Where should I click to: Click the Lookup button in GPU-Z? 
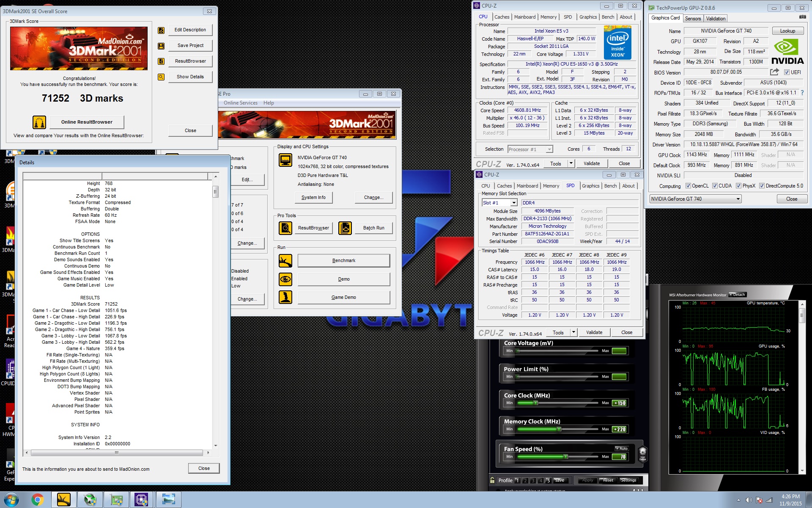click(x=787, y=31)
